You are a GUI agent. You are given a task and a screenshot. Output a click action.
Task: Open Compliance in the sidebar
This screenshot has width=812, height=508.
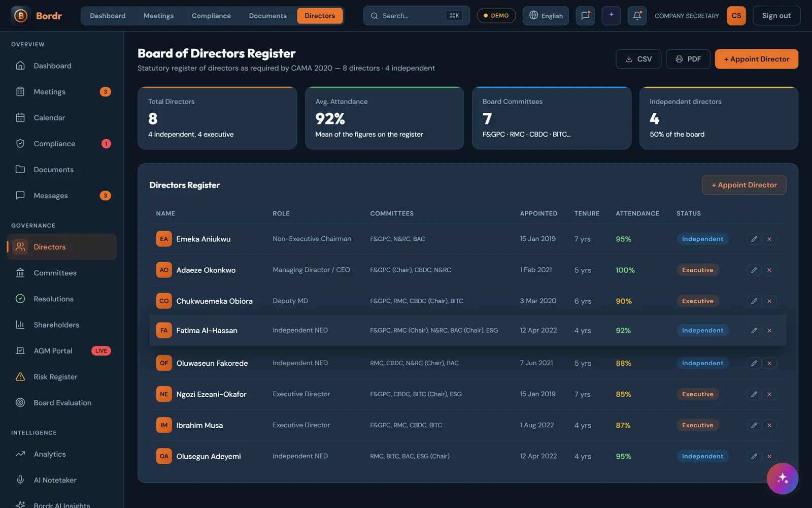pos(62,143)
